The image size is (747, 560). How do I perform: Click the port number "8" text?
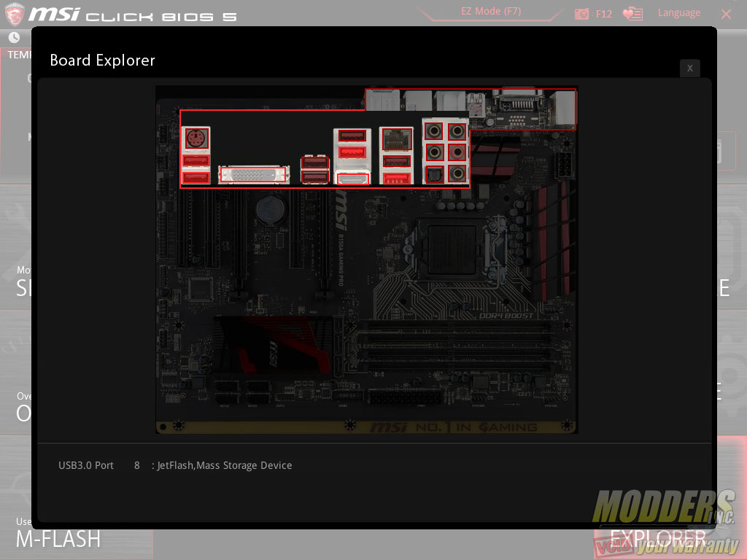(136, 465)
